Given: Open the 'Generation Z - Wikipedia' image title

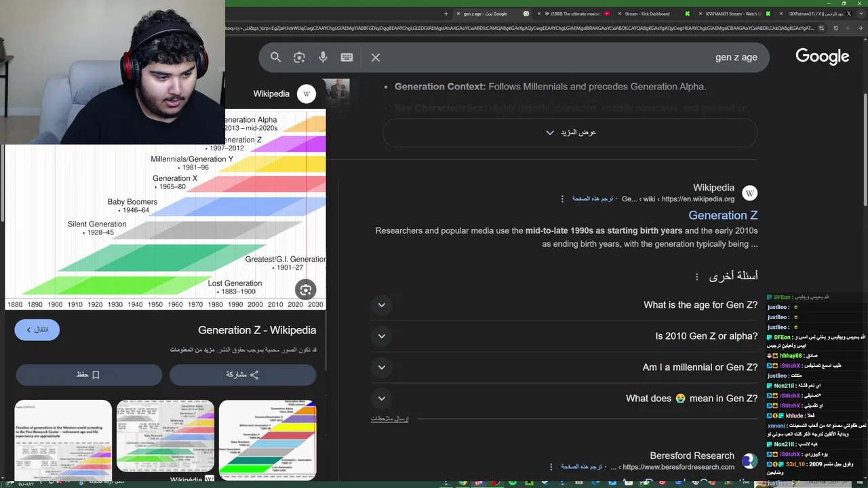Looking at the screenshot, I should 257,330.
